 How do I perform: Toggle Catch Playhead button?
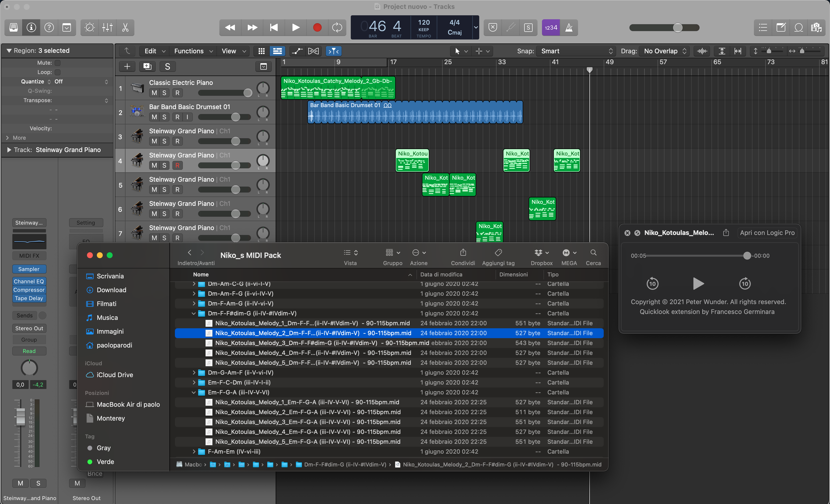tap(333, 51)
